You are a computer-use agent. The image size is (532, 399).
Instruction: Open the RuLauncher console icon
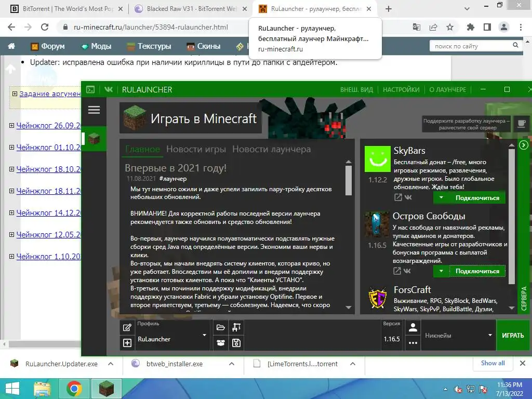[x=90, y=89]
